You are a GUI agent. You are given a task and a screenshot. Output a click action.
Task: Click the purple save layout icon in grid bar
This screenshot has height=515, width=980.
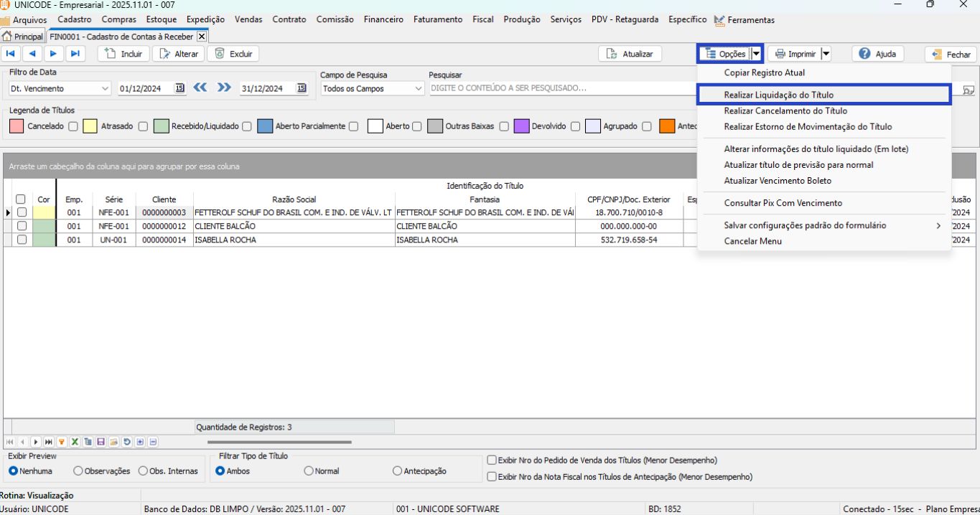[x=101, y=442]
